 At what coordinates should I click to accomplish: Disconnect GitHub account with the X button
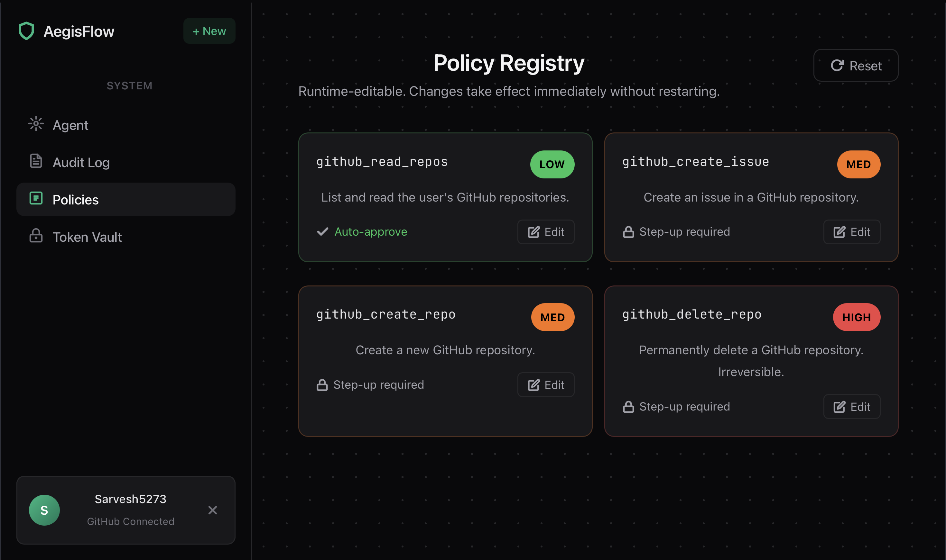click(213, 510)
